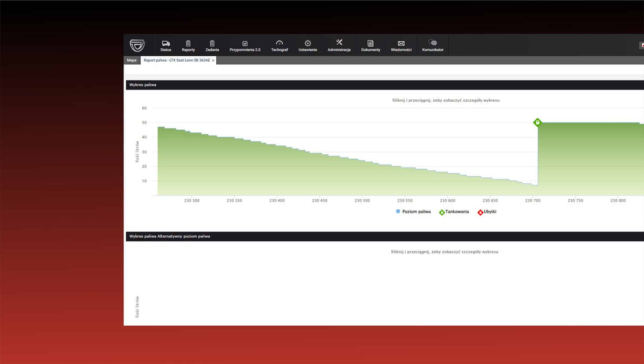The image size is (644, 364).
Task: Collapse Alternatywny poziom paliwa panel header
Action: 170,236
